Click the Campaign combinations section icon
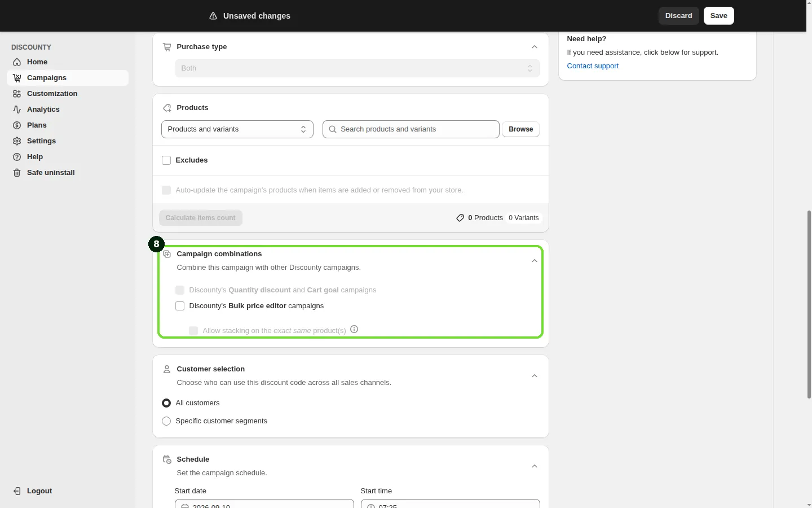Screen dimensions: 812x508 click(167, 254)
